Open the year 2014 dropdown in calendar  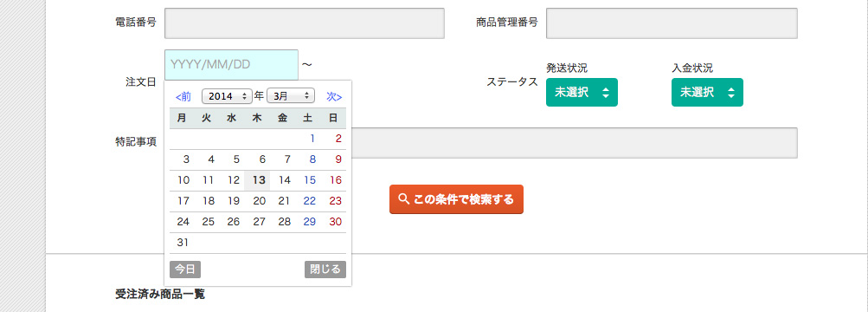[x=227, y=96]
